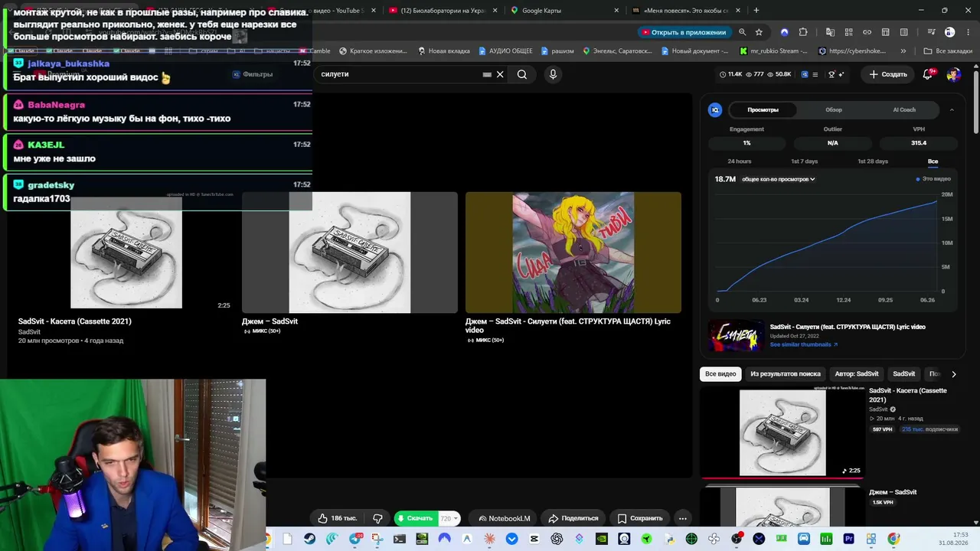Image resolution: width=980 pixels, height=551 pixels.
Task: Open Google Chrome from the taskbar
Action: [x=893, y=539]
